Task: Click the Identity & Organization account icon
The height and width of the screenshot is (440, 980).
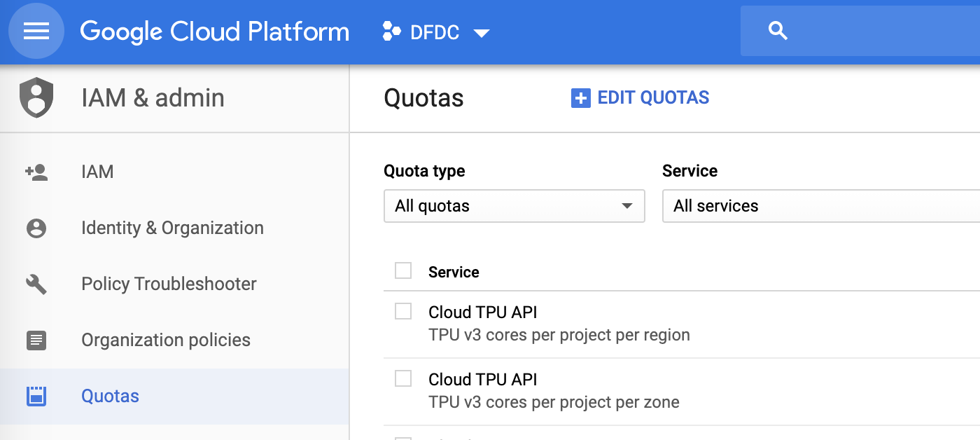Action: (36, 228)
